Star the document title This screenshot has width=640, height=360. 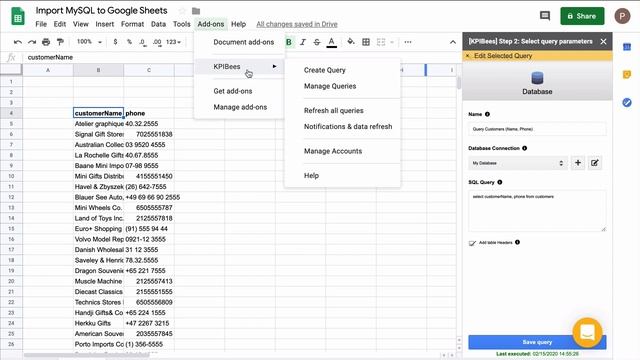(x=182, y=11)
